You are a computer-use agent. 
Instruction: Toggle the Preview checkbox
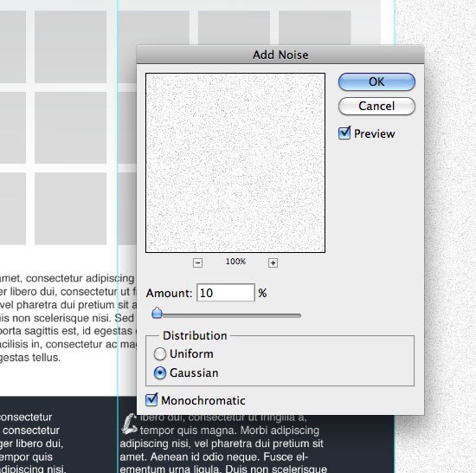pos(344,133)
